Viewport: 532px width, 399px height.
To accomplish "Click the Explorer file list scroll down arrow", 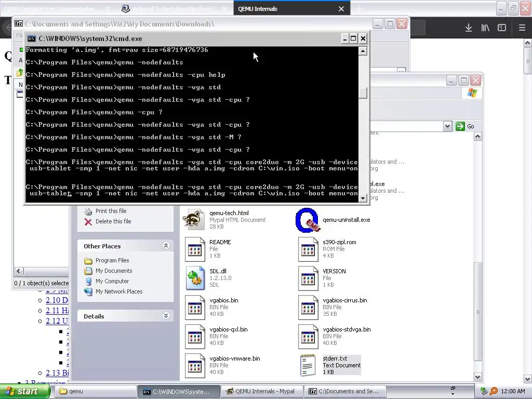I will (478, 377).
